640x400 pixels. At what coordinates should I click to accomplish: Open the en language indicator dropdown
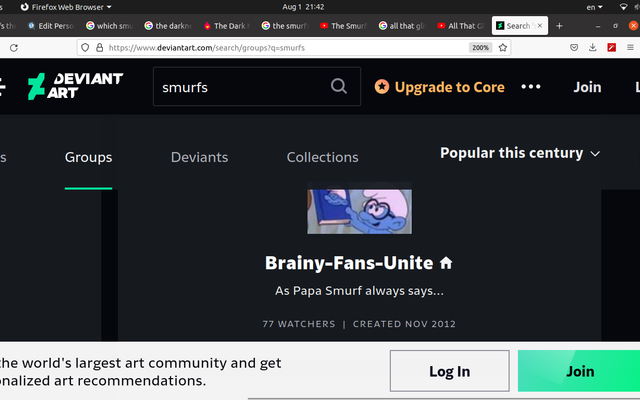coord(594,7)
